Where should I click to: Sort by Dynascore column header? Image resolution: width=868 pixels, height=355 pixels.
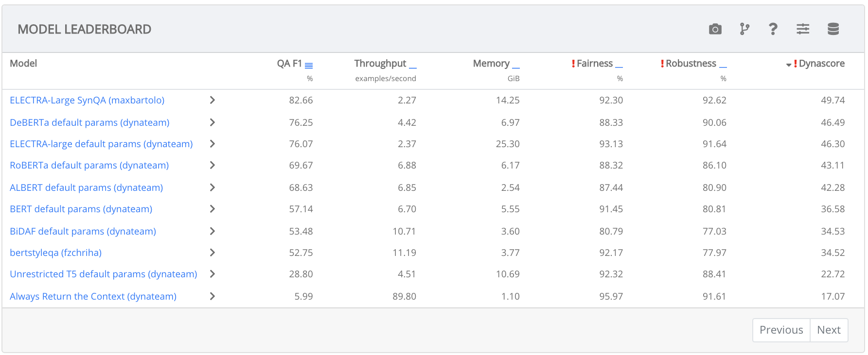tap(821, 64)
